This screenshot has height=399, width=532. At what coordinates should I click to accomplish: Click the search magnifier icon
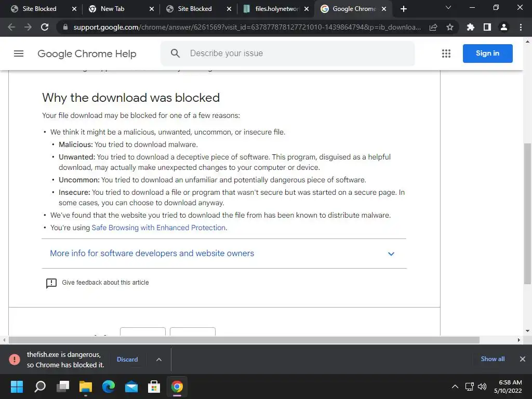[175, 54]
